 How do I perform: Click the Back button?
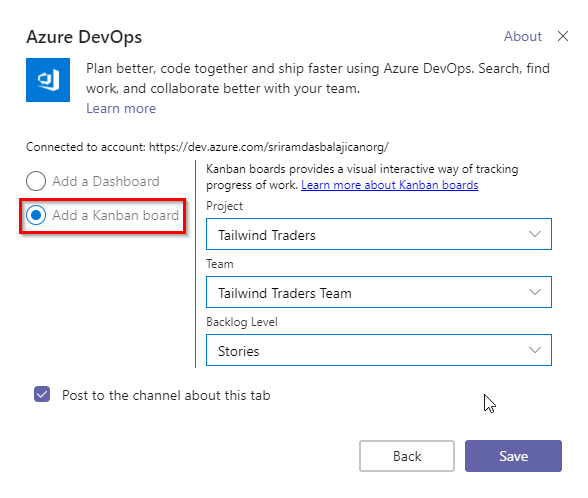(407, 456)
